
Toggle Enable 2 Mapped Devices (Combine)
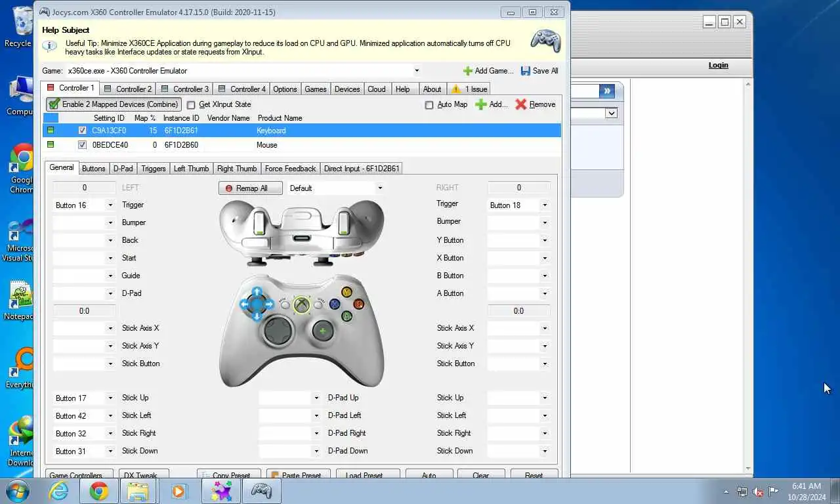coord(114,104)
